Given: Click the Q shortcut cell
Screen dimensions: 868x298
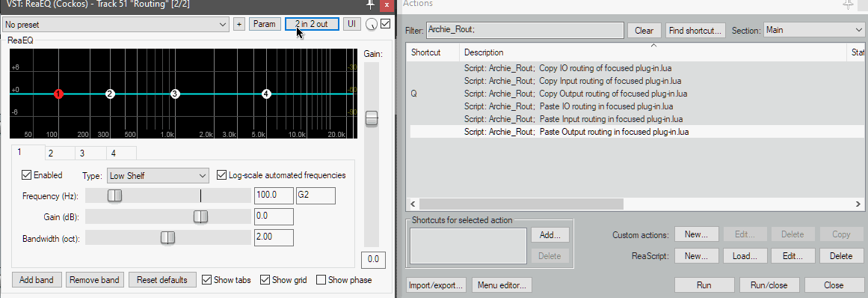Looking at the screenshot, I should pos(414,94).
